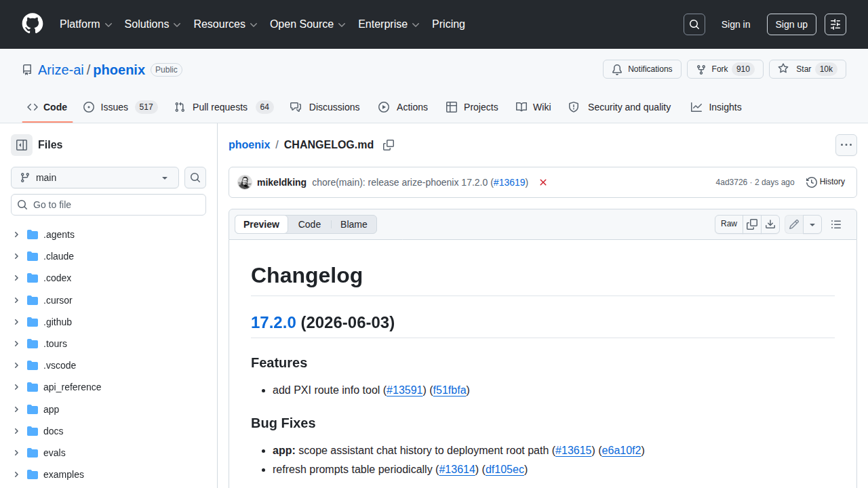Expand the app folder chevron

16,409
